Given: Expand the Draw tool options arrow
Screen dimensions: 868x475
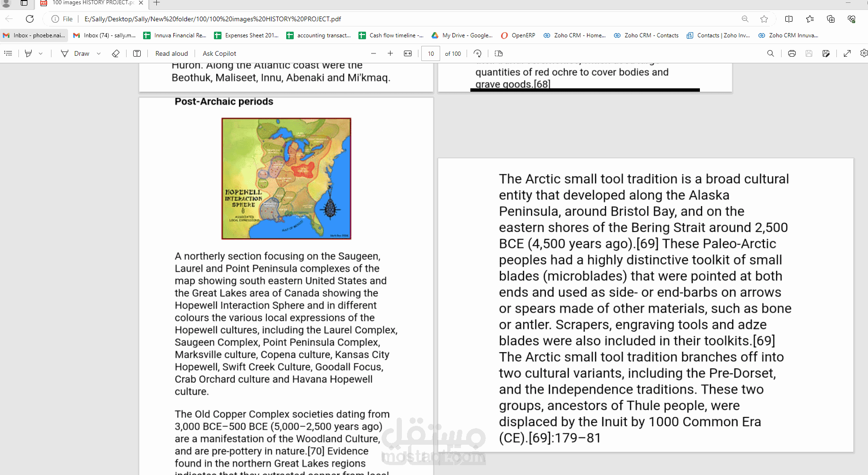Looking at the screenshot, I should tap(99, 53).
